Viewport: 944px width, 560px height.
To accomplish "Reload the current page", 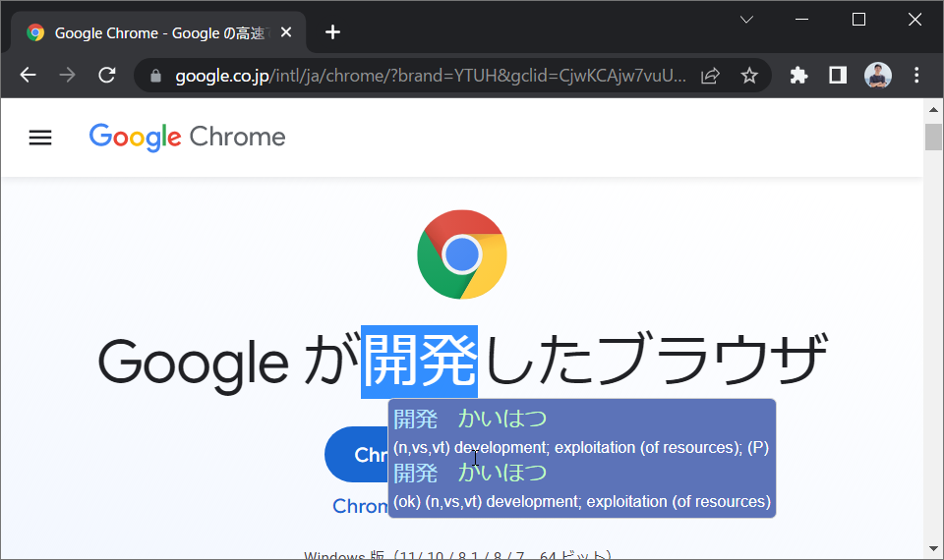I will tap(106, 76).
